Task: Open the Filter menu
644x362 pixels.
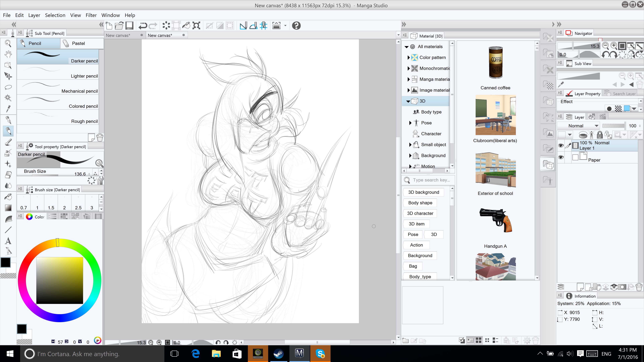Action: click(91, 15)
